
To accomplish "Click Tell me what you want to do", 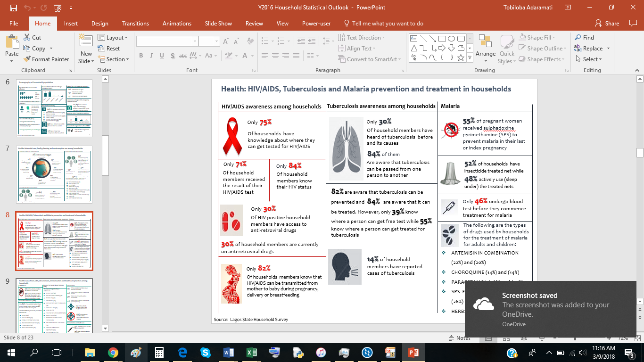I will (383, 24).
